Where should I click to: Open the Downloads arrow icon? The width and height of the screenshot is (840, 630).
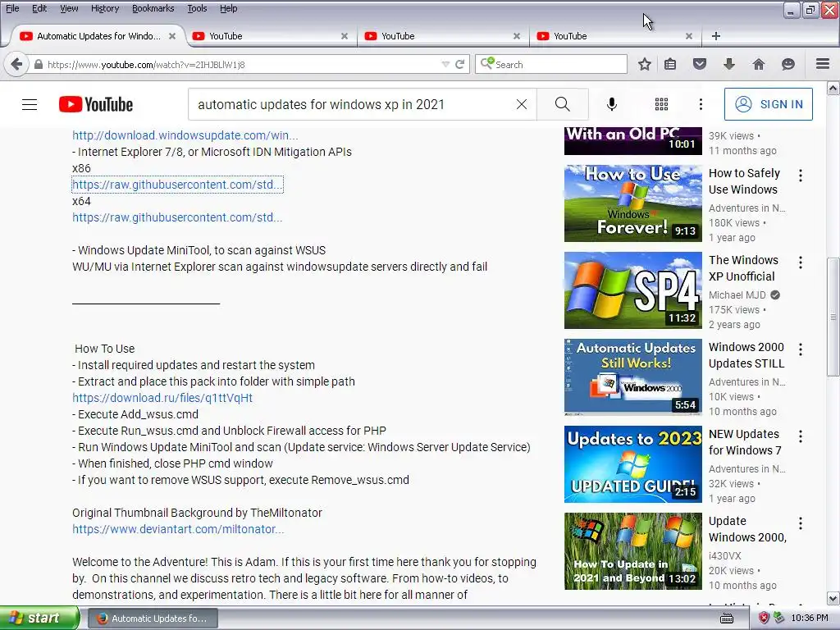click(x=729, y=64)
